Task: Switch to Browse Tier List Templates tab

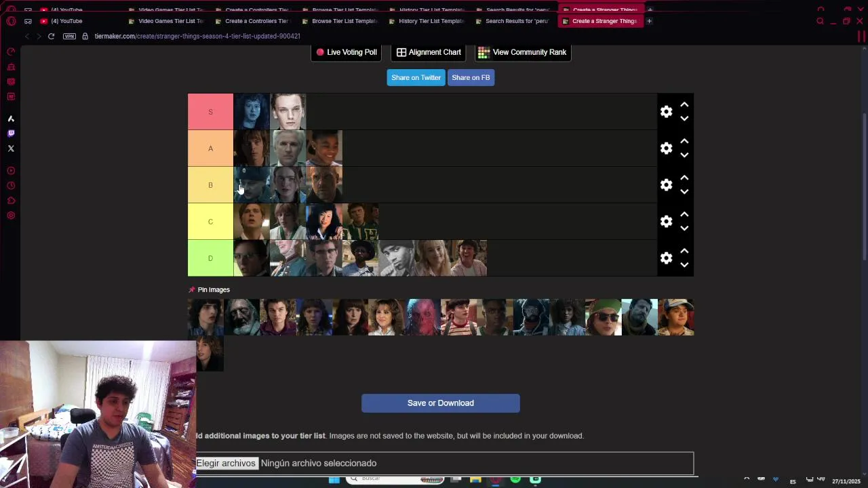Action: tap(340, 21)
